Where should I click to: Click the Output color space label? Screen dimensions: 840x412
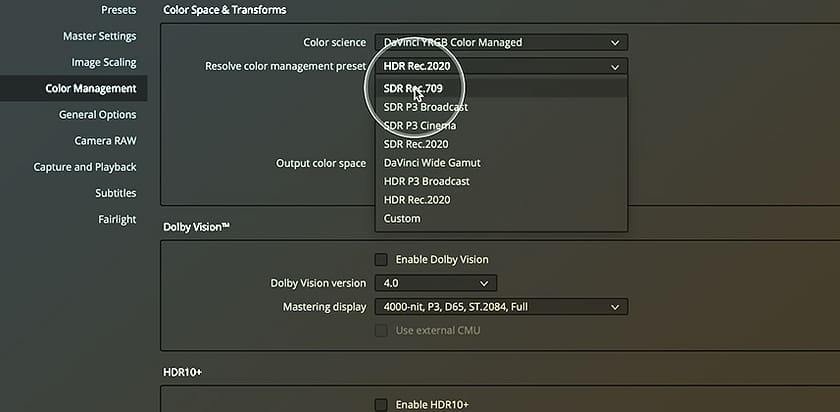tap(321, 163)
